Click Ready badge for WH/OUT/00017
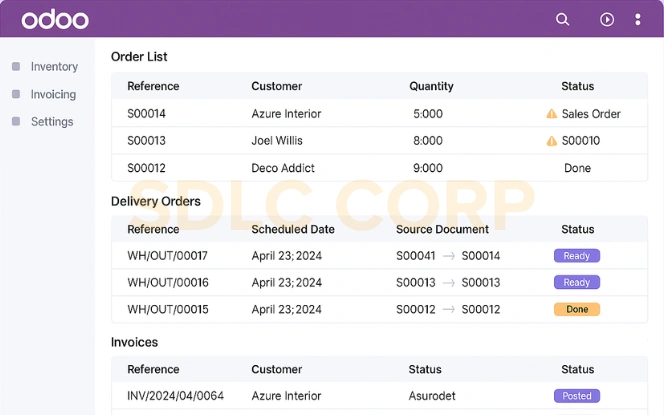The height and width of the screenshot is (415, 664). [x=577, y=256]
